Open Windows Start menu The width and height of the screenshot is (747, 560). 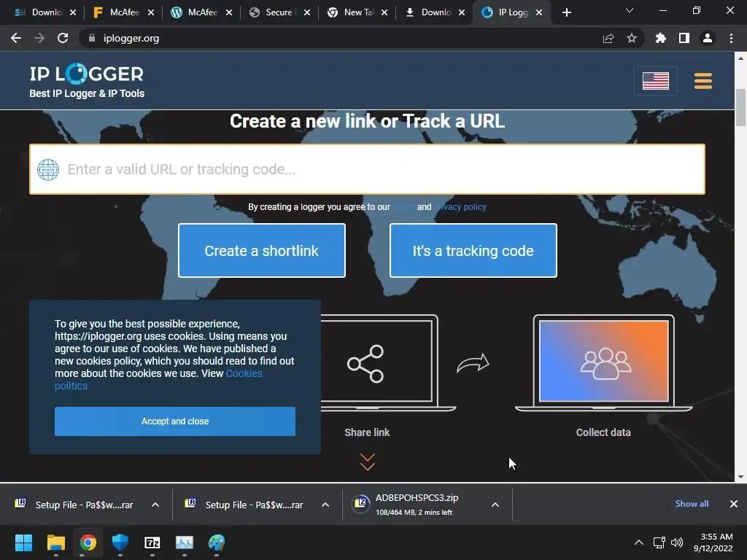coord(23,542)
